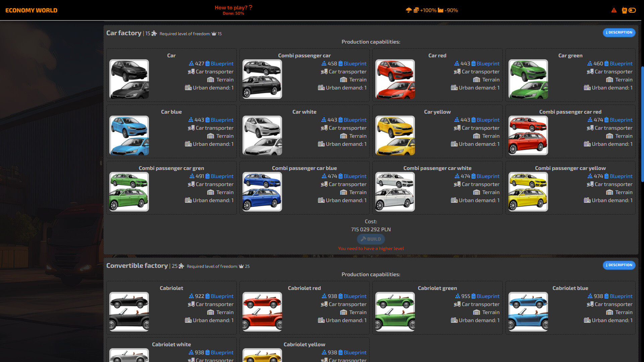This screenshot has height=362, width=644.
Task: View the Cabriolet blue car thumbnail
Action: (528, 311)
